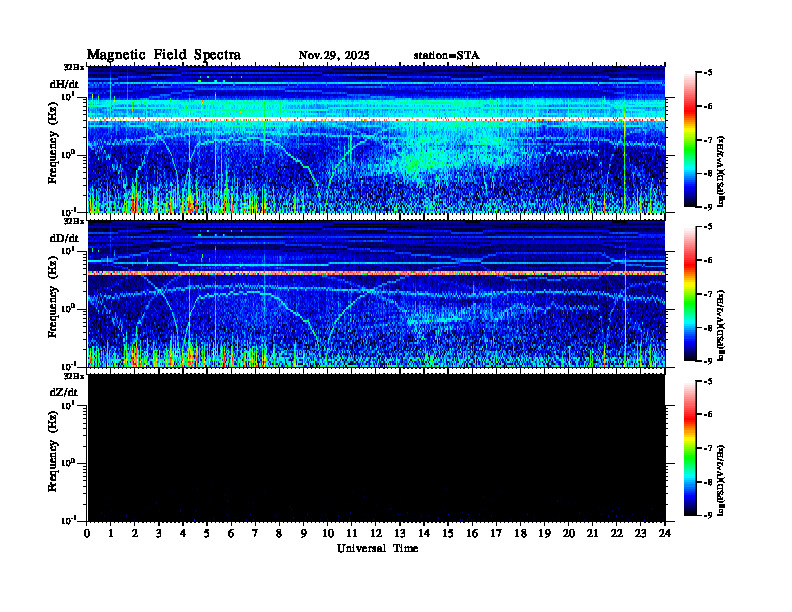Click the color bar beside the dD/dt panel
The height and width of the screenshot is (612, 792).
(x=690, y=294)
